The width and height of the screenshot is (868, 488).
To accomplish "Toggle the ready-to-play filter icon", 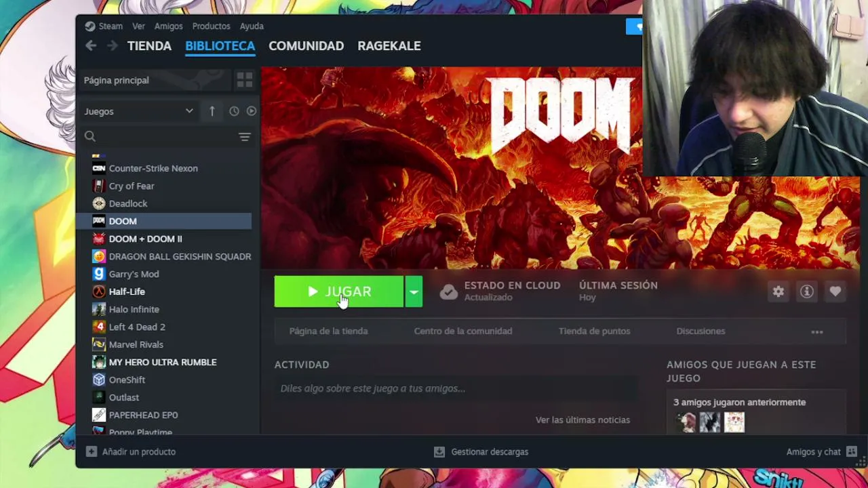I will [252, 111].
